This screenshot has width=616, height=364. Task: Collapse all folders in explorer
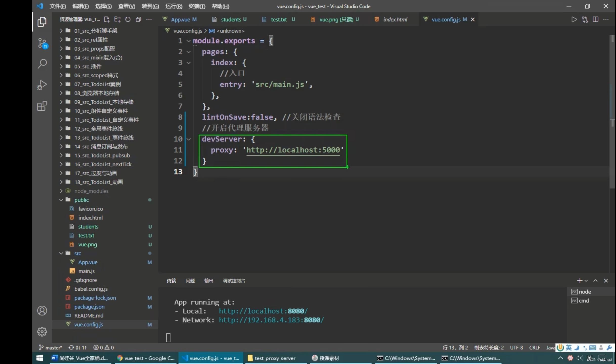(x=138, y=19)
